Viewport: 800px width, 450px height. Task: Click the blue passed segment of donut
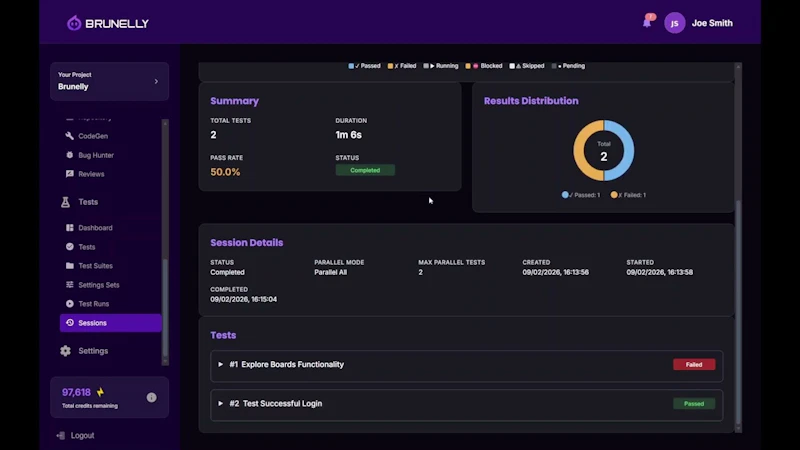629,151
